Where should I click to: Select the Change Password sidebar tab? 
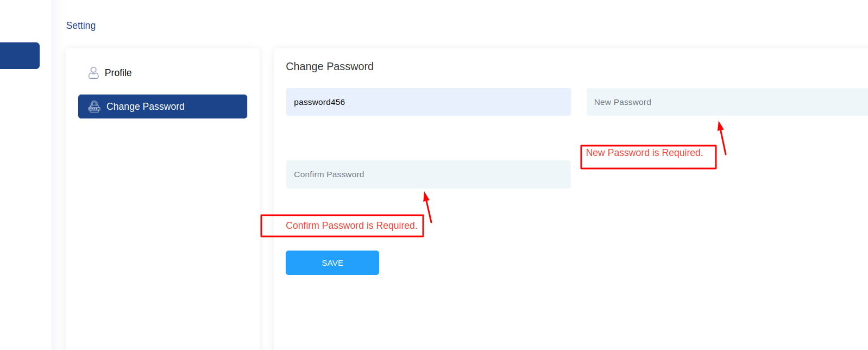click(162, 107)
